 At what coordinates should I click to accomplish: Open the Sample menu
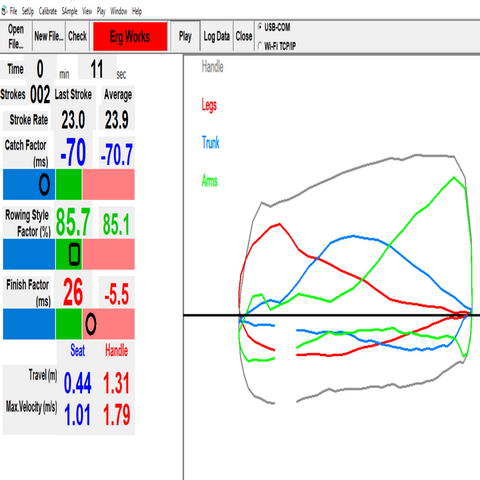[69, 11]
